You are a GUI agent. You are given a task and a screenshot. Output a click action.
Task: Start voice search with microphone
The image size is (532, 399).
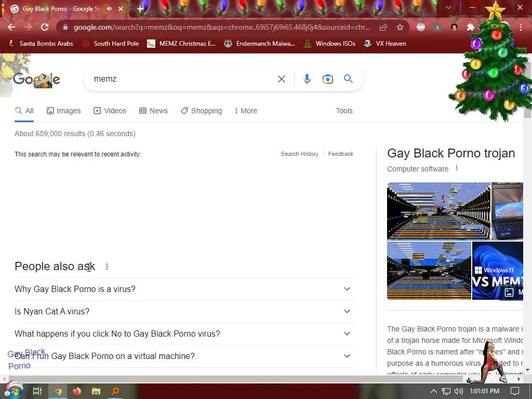tap(307, 79)
